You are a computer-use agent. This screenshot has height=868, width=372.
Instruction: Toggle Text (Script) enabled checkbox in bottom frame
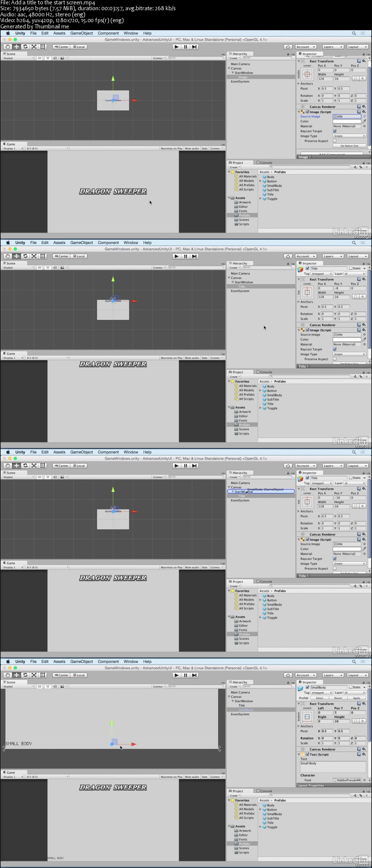click(307, 754)
